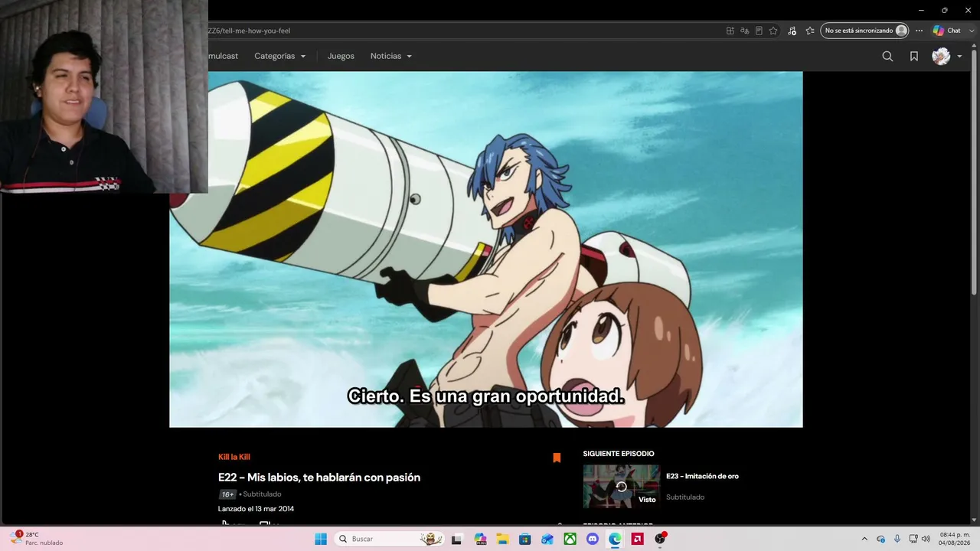The image size is (980, 551).
Task: Expand the account menu arrow beside avatar
Action: 959,56
